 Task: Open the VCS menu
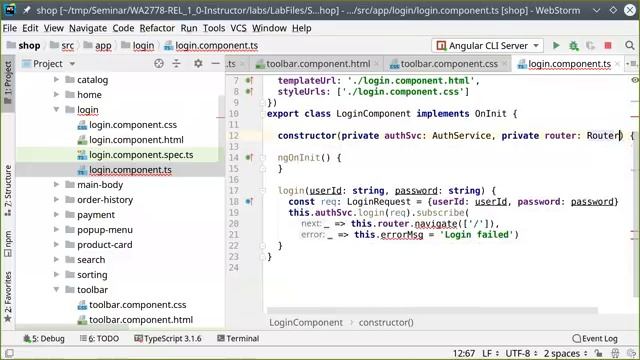(x=238, y=28)
